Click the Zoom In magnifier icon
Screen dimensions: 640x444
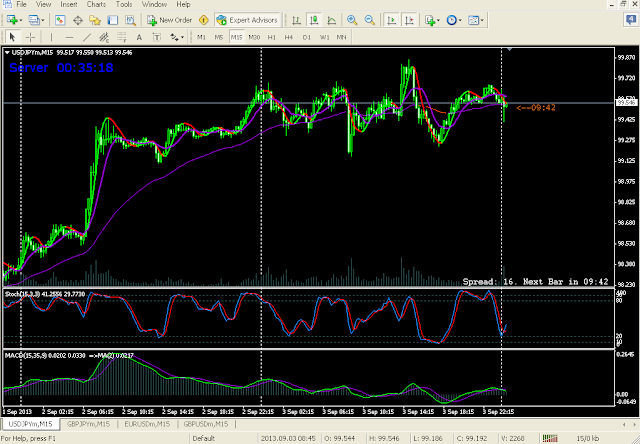pos(352,20)
